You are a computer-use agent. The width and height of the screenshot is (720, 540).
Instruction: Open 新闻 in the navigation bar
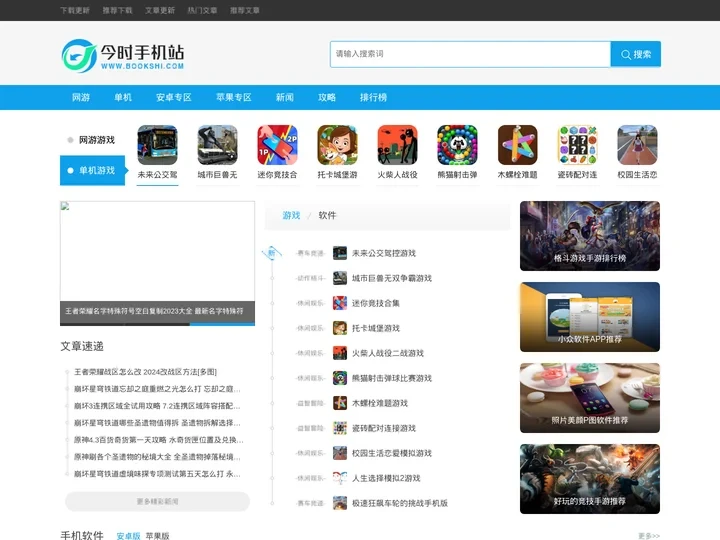[285, 97]
